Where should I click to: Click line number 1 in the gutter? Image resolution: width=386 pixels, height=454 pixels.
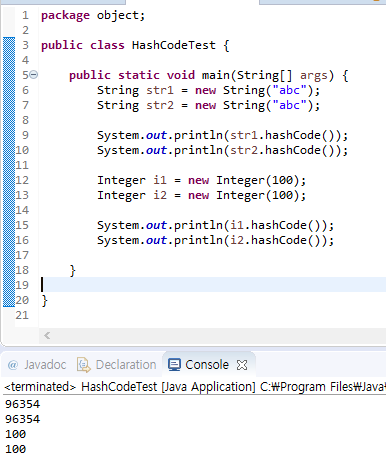tap(25, 15)
